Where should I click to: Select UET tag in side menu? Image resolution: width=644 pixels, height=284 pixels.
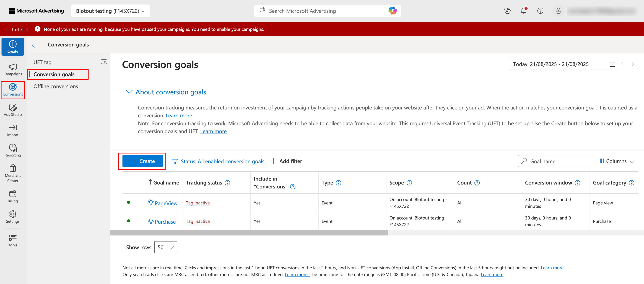[43, 62]
